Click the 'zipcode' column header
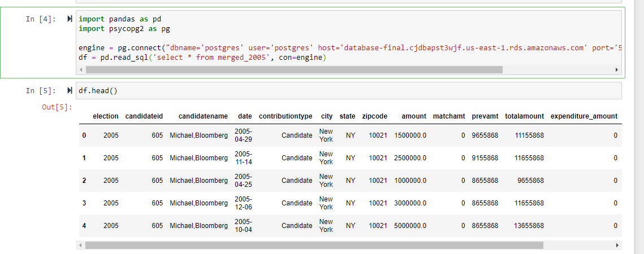This screenshot has height=254, width=644. click(374, 116)
